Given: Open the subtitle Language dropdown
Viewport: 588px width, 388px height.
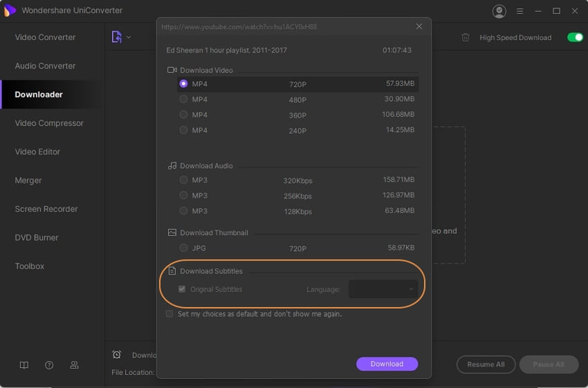Looking at the screenshot, I should point(383,289).
